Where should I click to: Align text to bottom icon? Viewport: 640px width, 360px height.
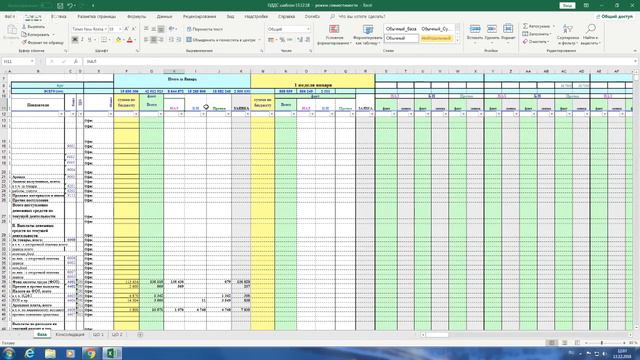tap(161, 29)
